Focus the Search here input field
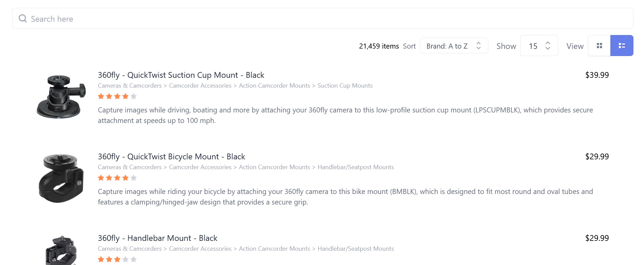 323,18
